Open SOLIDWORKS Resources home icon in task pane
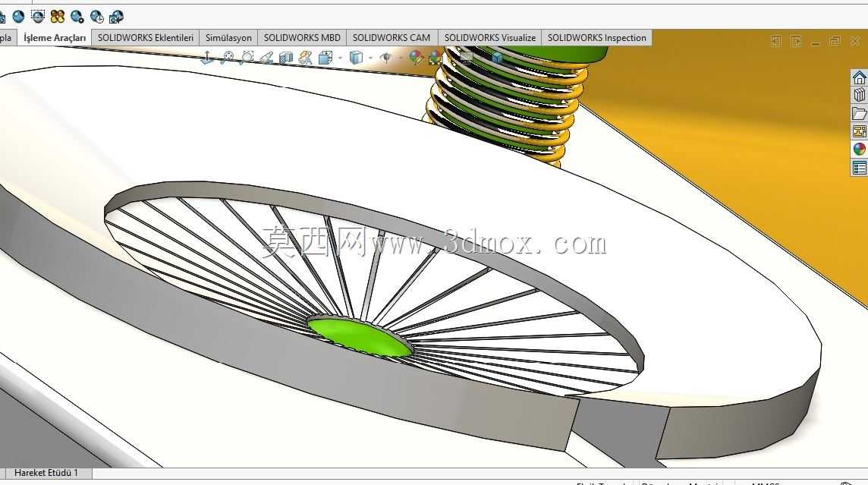The height and width of the screenshot is (485, 868). pos(859,77)
